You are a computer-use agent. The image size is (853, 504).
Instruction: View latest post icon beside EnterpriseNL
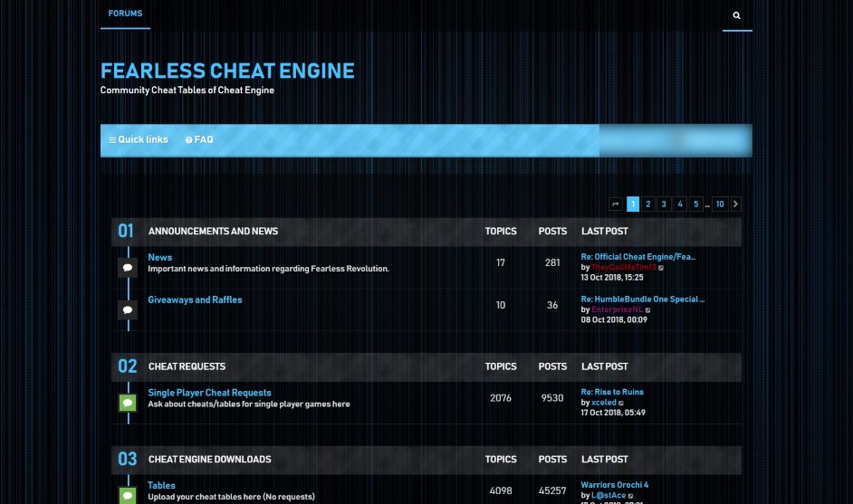point(648,309)
